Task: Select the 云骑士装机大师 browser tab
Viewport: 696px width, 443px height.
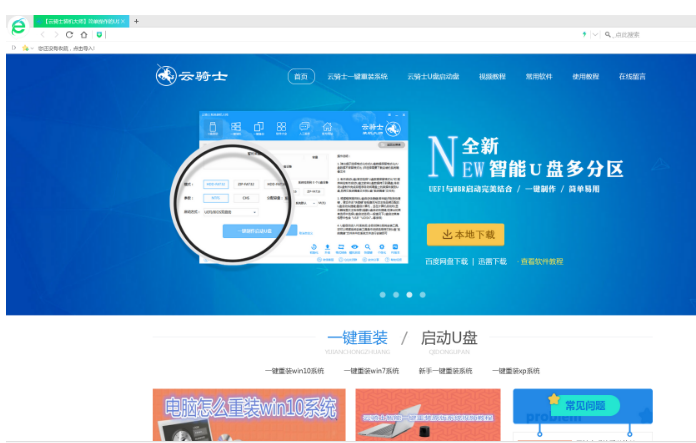Action: pos(81,21)
